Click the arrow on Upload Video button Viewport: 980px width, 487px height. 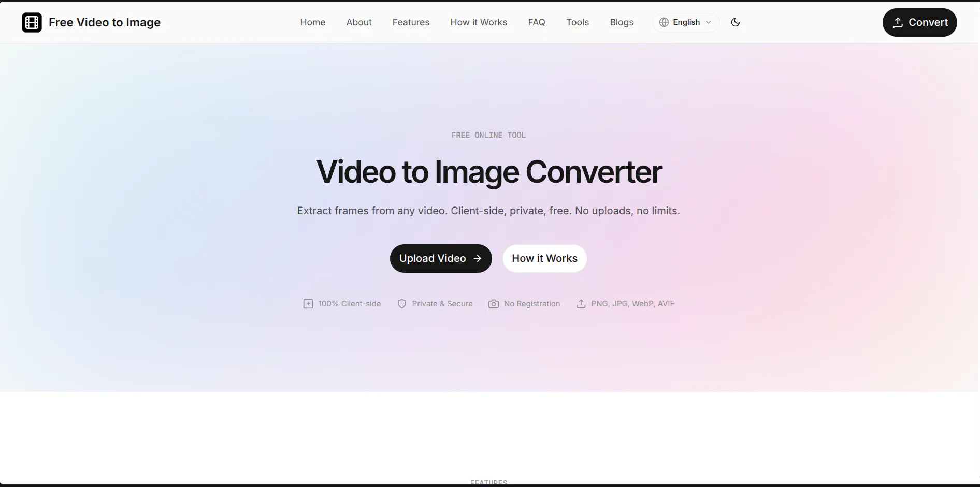(x=478, y=258)
